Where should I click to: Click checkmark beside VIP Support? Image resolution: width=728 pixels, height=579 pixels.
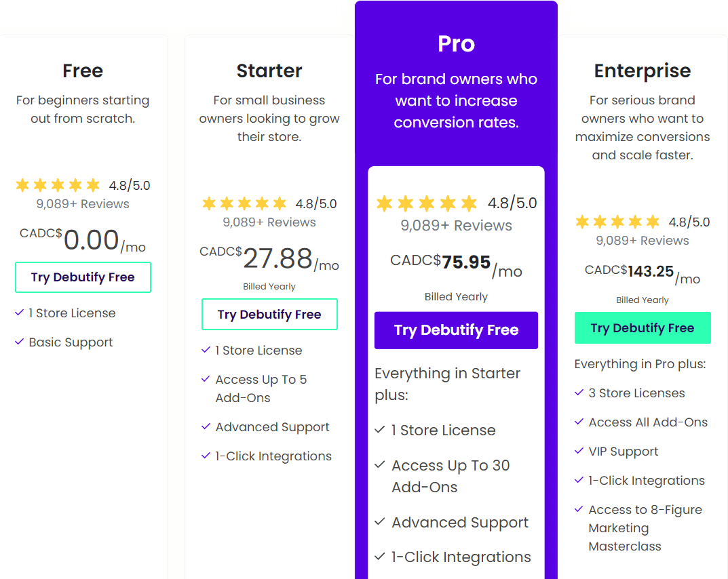579,451
